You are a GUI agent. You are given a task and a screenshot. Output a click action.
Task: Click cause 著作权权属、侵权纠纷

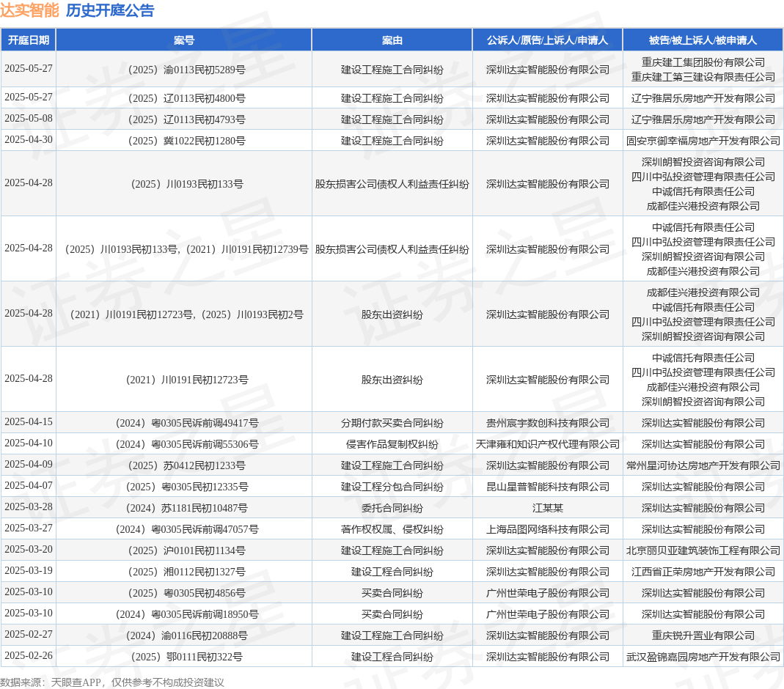pos(392,530)
